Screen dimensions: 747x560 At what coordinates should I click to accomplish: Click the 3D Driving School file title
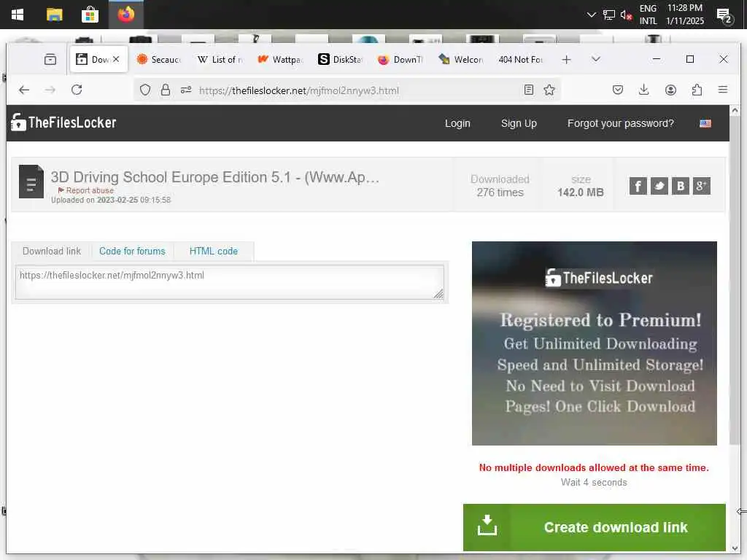click(215, 177)
